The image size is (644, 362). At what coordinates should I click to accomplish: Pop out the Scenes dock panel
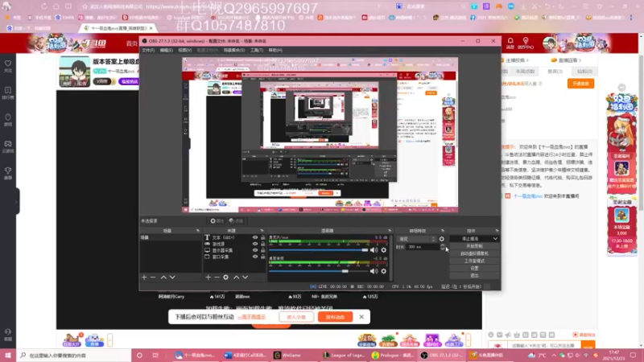pyautogui.click(x=197, y=231)
